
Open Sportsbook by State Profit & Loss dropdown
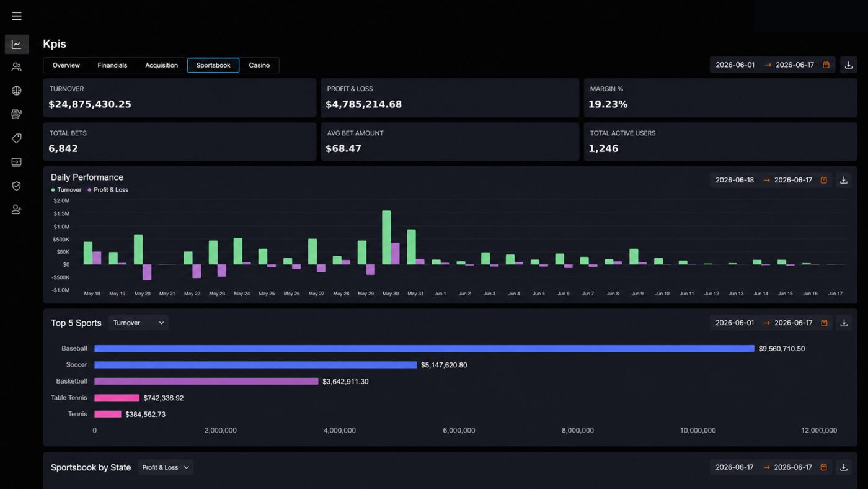166,467
